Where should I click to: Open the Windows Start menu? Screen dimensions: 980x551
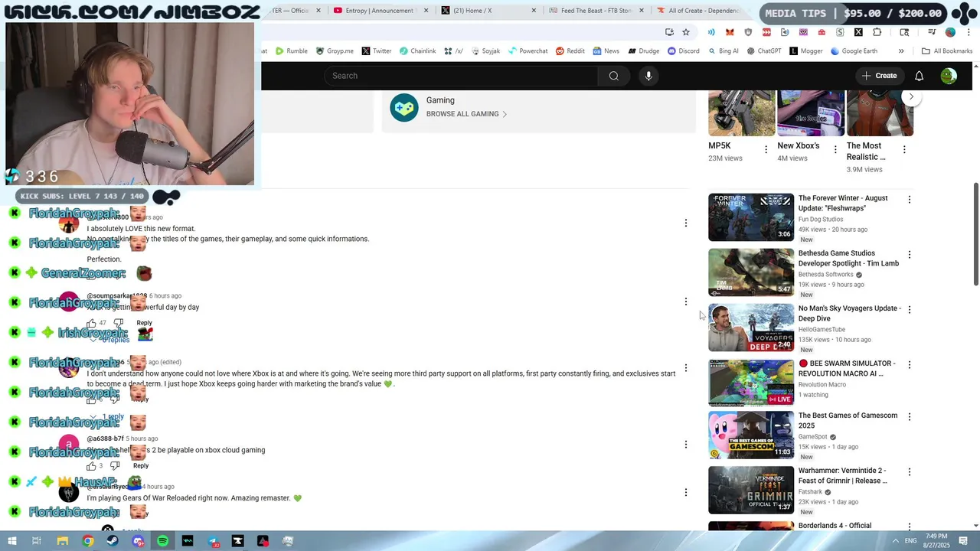click(11, 541)
